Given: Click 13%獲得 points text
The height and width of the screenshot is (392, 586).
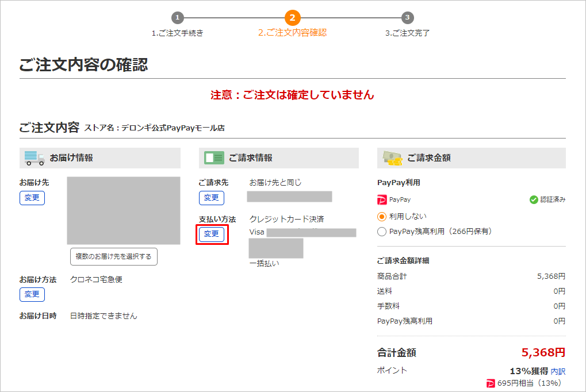Looking at the screenshot, I should (x=529, y=371).
